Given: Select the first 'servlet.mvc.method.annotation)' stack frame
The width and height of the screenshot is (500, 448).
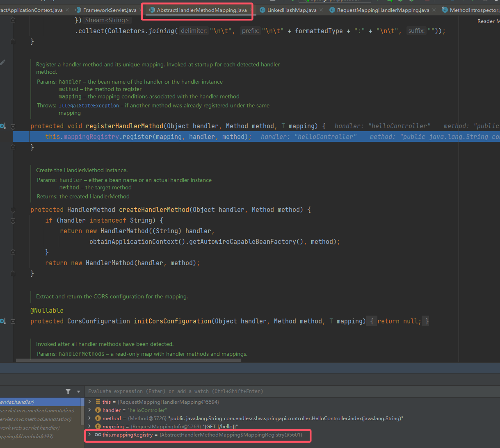Looking at the screenshot, I should 40,410.
